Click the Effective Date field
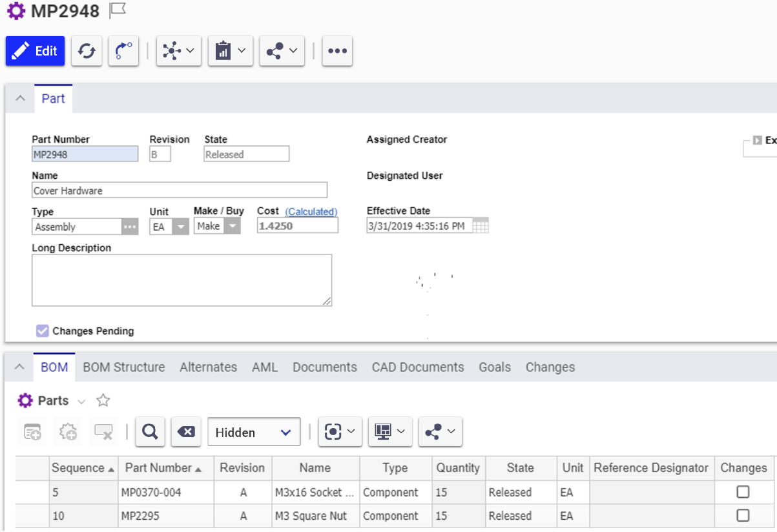 [x=419, y=226]
